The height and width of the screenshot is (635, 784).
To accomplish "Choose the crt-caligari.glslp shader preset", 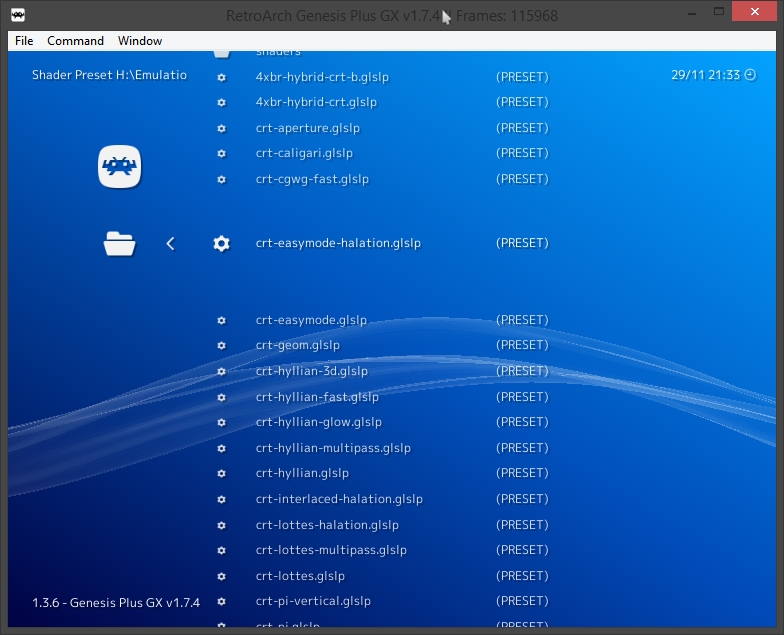I will 304,153.
